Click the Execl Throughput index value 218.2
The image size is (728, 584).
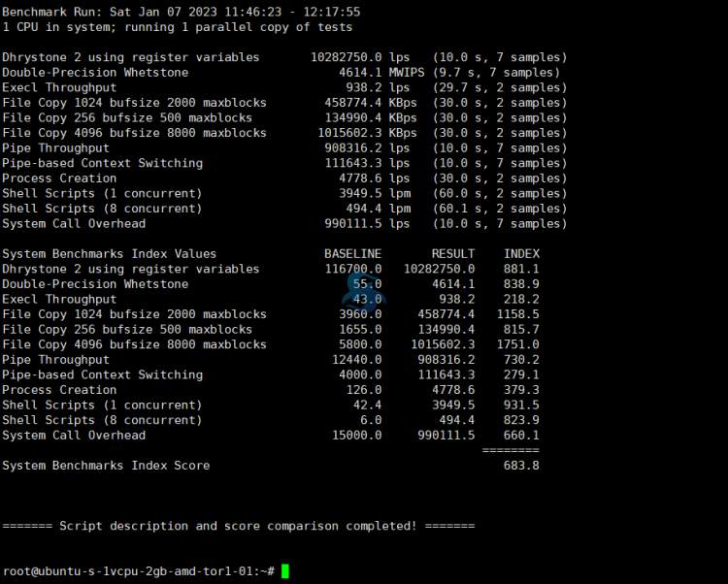point(521,300)
